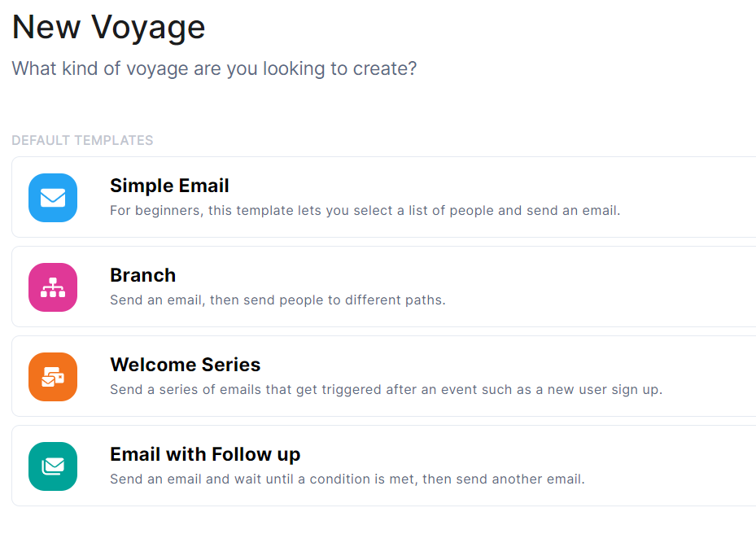The image size is (756, 534).
Task: Choose the "Branch" template title
Action: pyautogui.click(x=143, y=275)
